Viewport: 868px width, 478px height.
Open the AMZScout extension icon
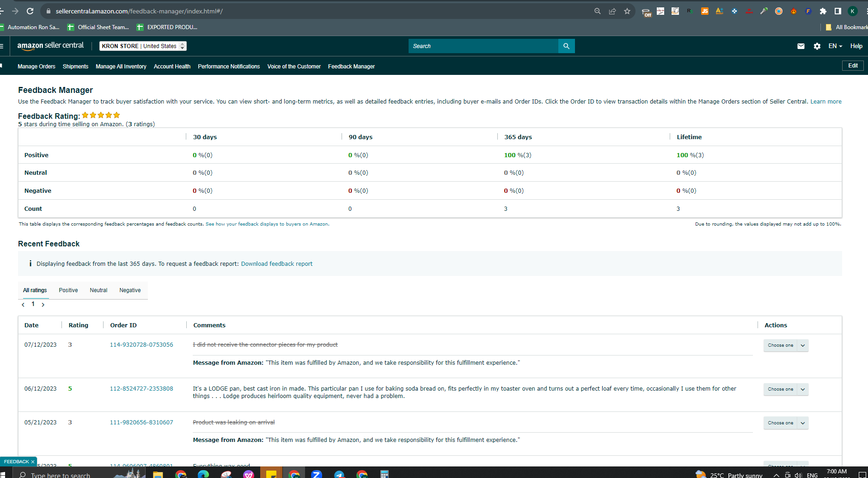click(720, 11)
